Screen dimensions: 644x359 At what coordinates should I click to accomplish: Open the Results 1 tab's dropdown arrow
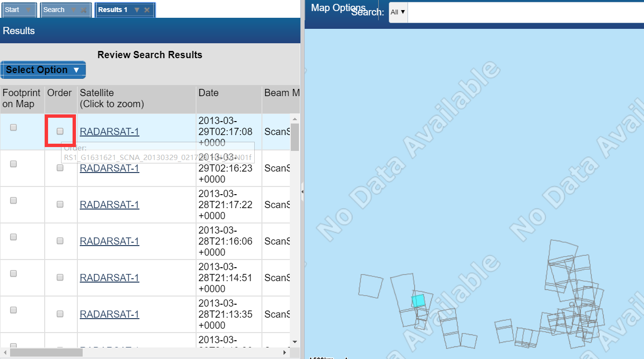(x=137, y=10)
